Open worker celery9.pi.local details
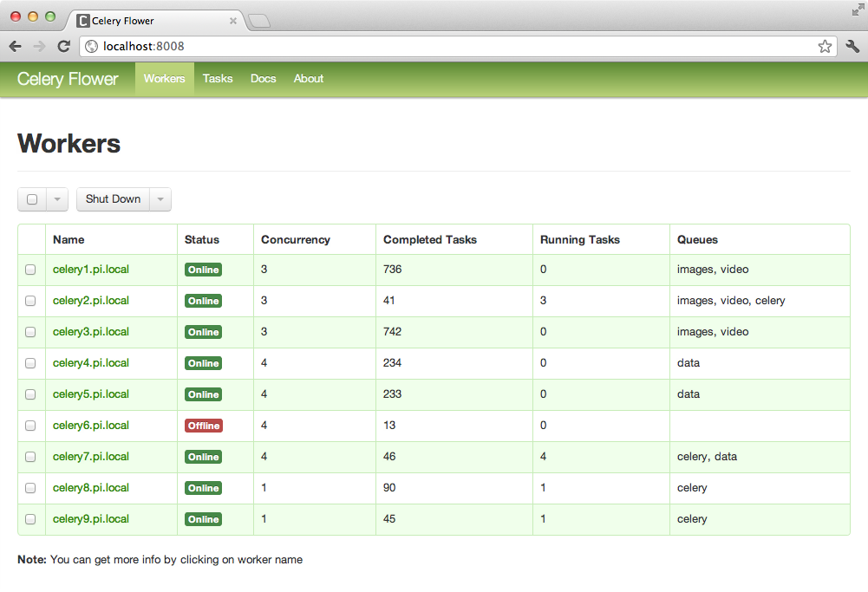Viewport: 868px width, 592px height. point(91,519)
